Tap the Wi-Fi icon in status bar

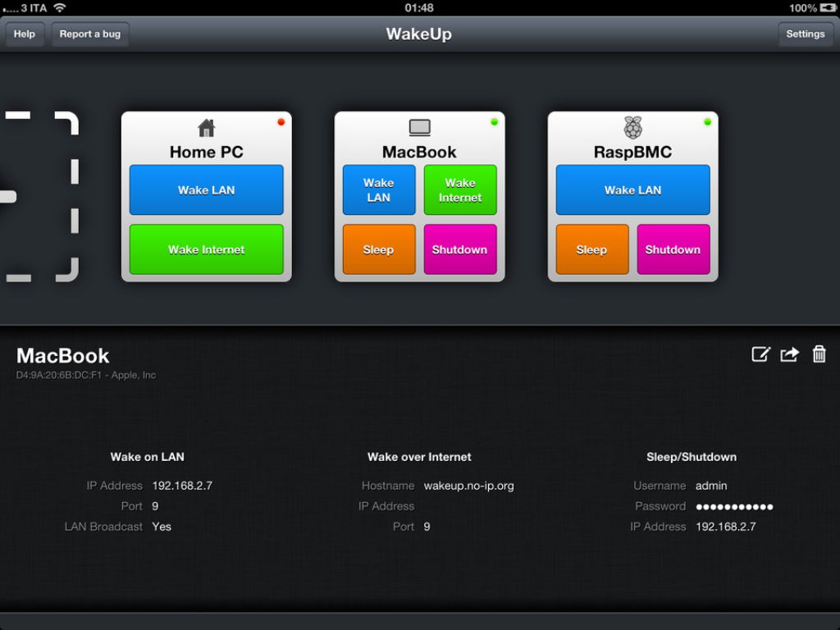pos(60,8)
